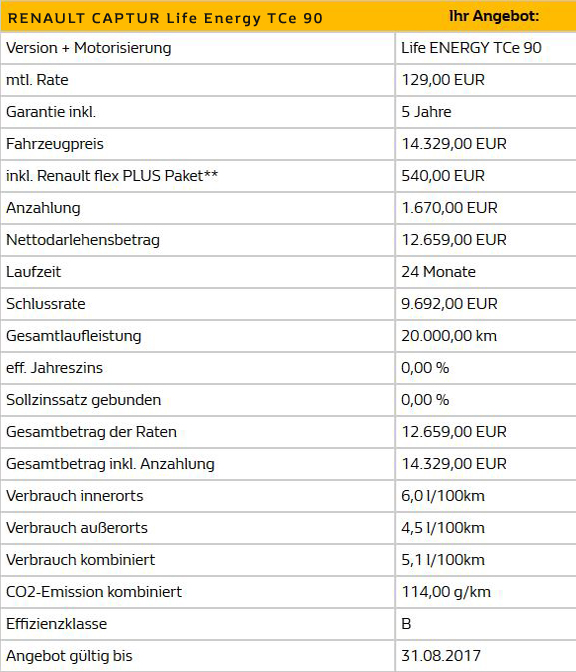
Task: Click 'inkl. Renault flex PLUS Paket**' label
Action: 112,176
